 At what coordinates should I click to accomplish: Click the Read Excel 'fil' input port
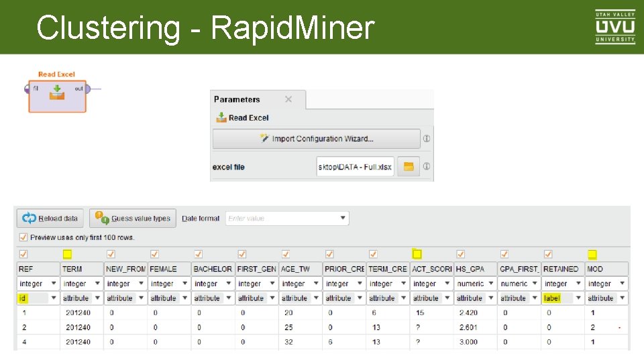pyautogui.click(x=28, y=88)
